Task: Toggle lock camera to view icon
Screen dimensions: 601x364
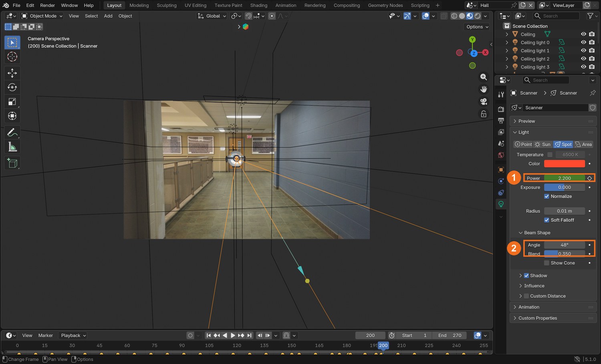Action: [484, 114]
